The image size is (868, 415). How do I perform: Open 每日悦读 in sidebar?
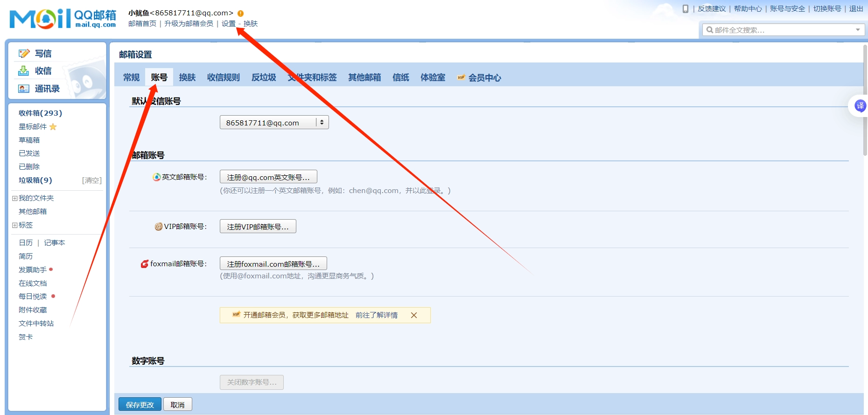click(33, 297)
